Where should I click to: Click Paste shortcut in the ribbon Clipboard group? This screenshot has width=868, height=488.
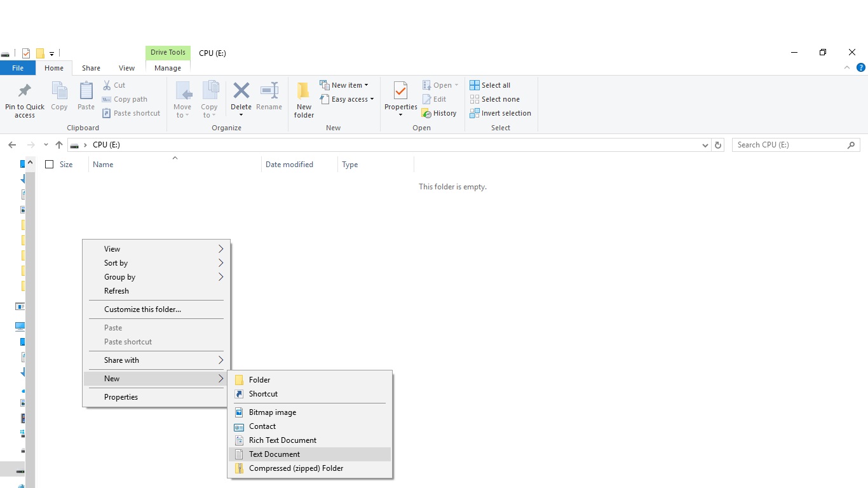click(x=131, y=113)
